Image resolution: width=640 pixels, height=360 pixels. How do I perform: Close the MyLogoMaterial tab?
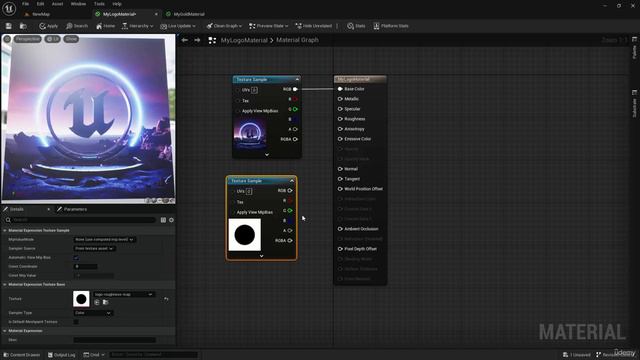click(156, 14)
